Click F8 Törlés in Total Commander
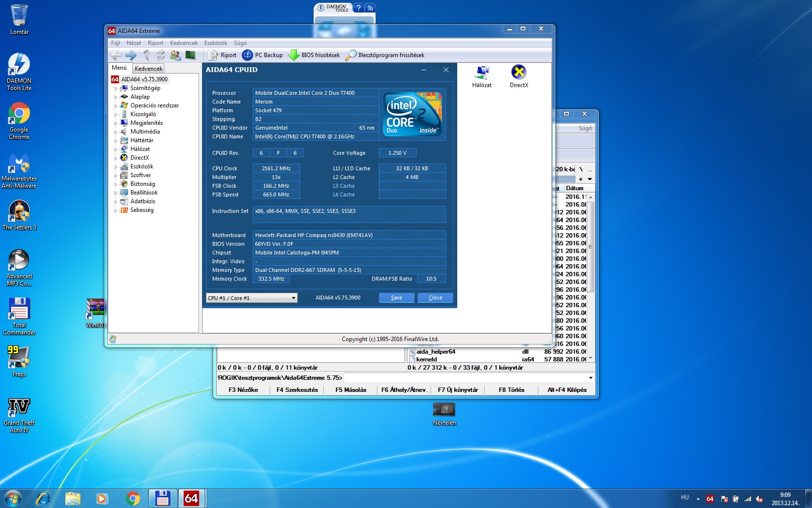812x508 pixels. [511, 390]
